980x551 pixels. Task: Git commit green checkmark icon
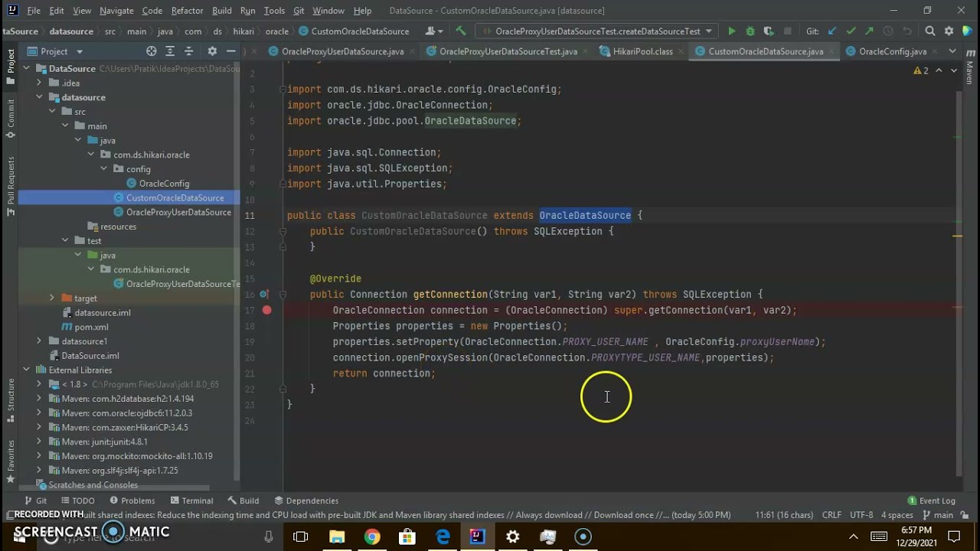[851, 31]
